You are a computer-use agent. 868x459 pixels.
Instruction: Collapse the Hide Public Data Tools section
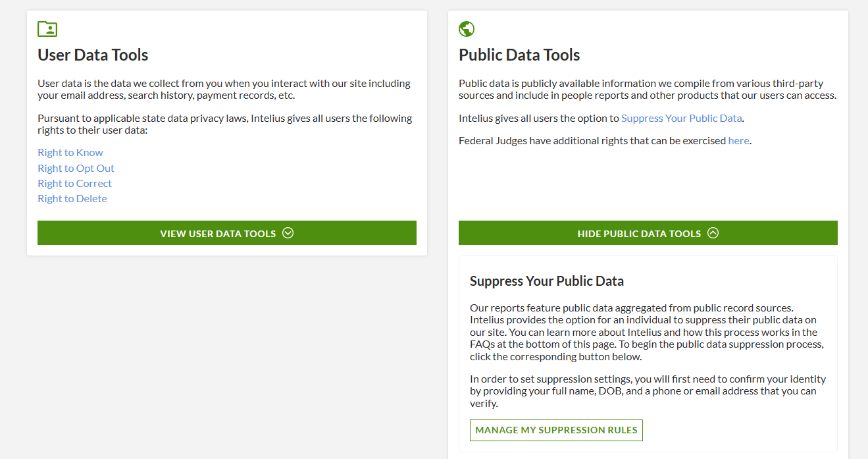point(638,233)
